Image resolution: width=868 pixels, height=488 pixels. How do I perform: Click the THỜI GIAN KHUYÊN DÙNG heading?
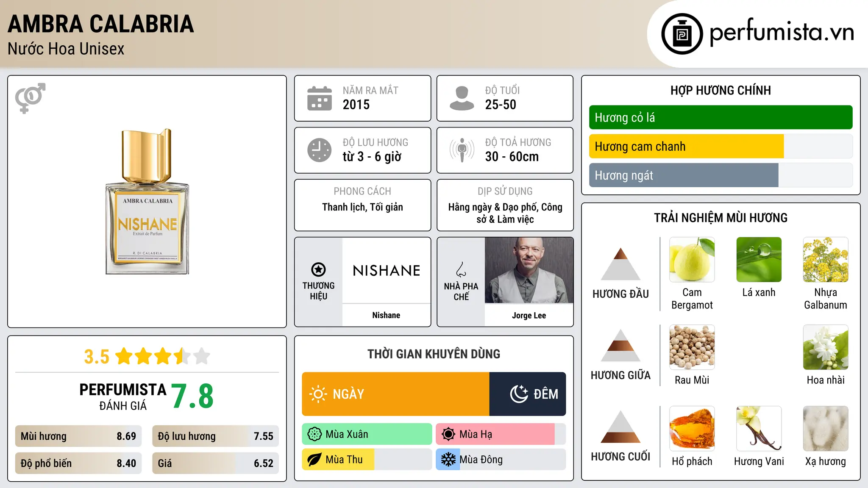(434, 354)
